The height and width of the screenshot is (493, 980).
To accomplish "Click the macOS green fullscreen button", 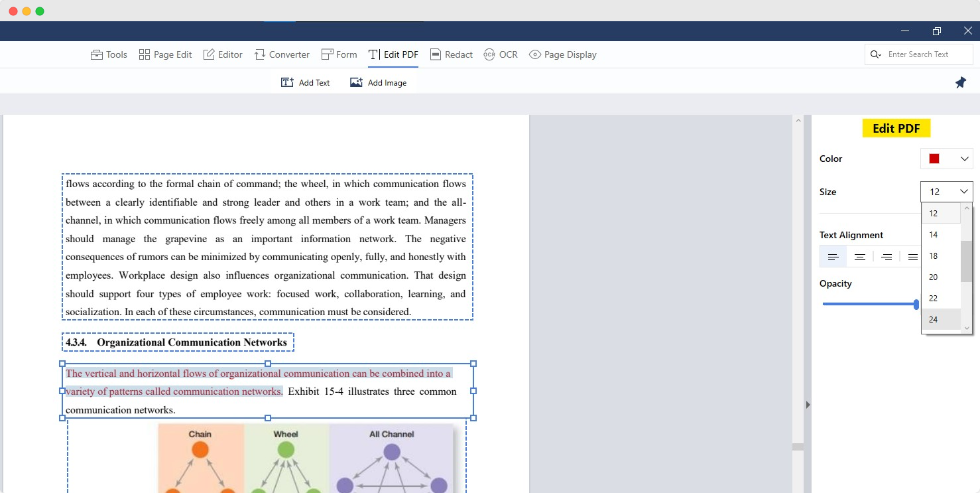I will [40, 11].
